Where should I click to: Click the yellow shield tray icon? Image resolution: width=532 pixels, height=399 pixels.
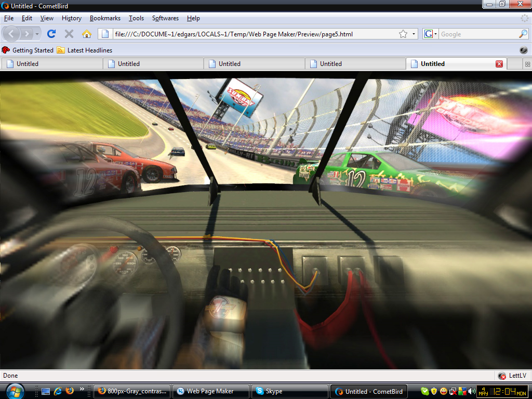(x=434, y=391)
